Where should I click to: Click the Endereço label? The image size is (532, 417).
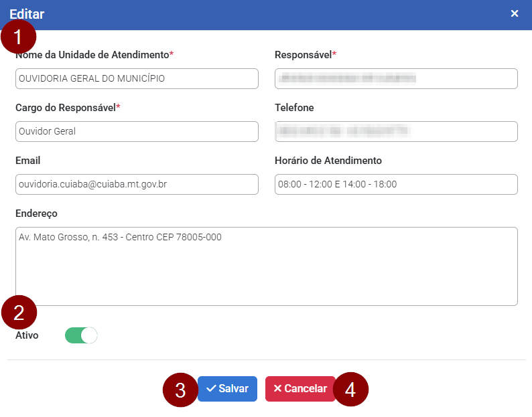[36, 214]
